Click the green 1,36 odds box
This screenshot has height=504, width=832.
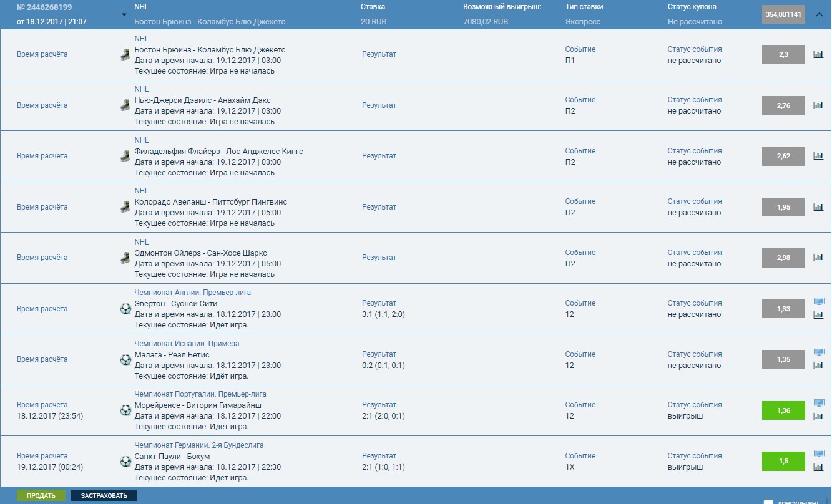783,410
